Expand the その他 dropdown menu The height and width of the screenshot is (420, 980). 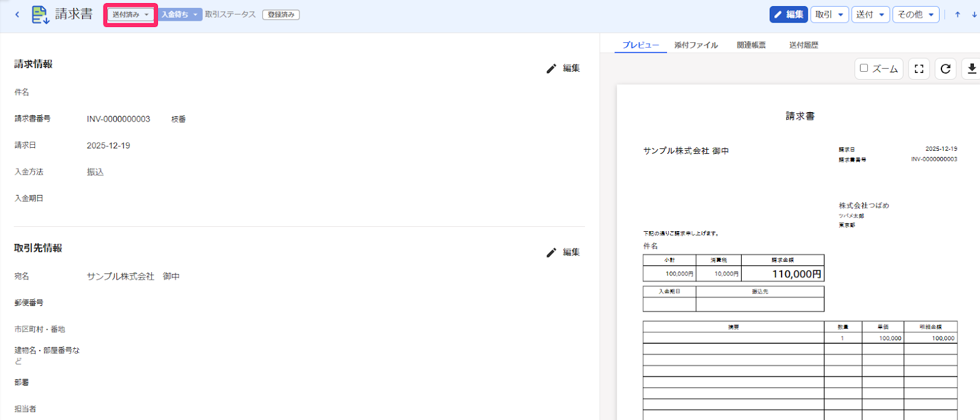(x=916, y=15)
